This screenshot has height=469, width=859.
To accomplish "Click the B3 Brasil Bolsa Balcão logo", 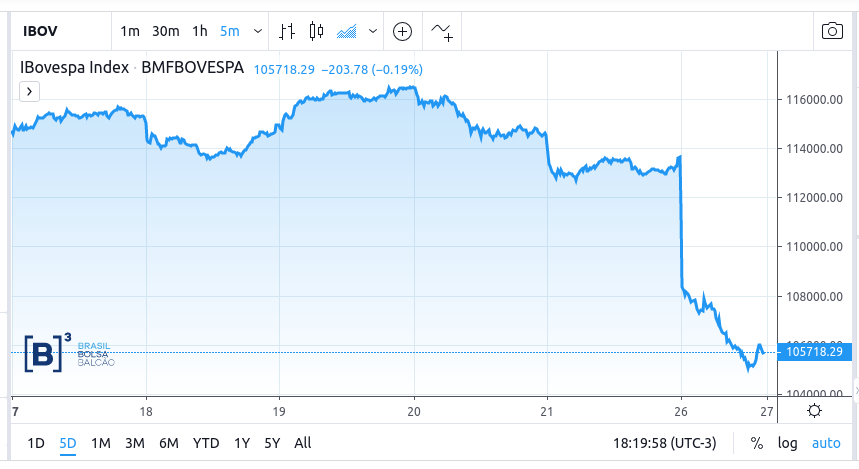I will [x=68, y=352].
